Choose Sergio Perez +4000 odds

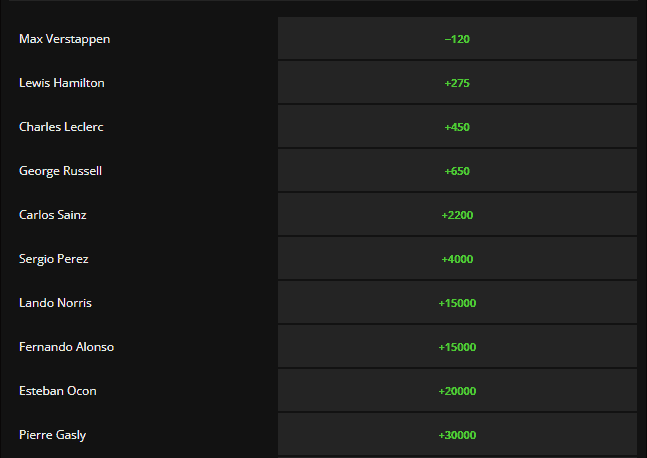457,259
